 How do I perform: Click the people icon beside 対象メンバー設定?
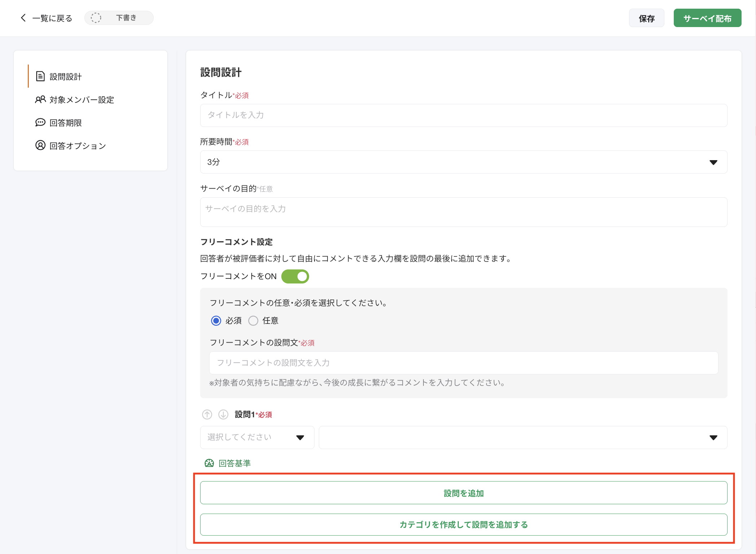point(40,100)
